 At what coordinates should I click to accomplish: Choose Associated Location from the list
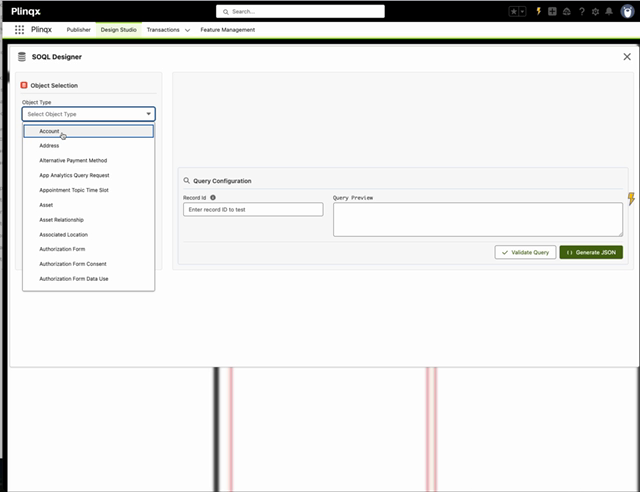point(89,235)
